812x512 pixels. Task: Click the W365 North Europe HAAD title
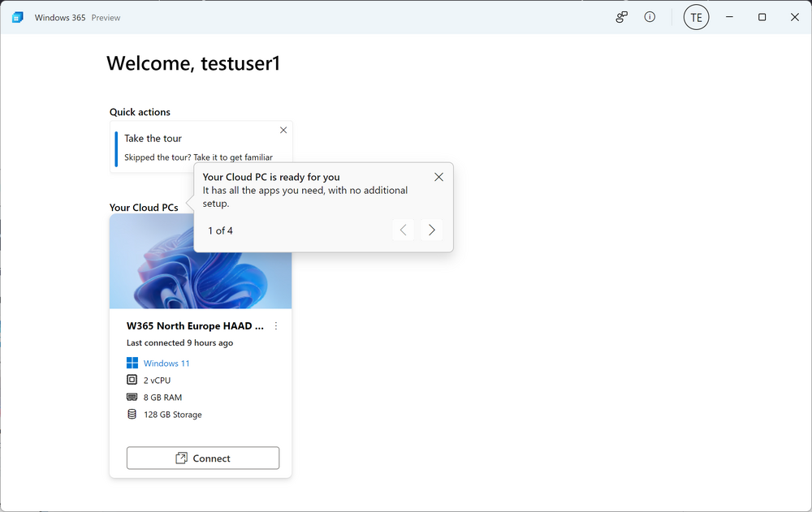195,325
